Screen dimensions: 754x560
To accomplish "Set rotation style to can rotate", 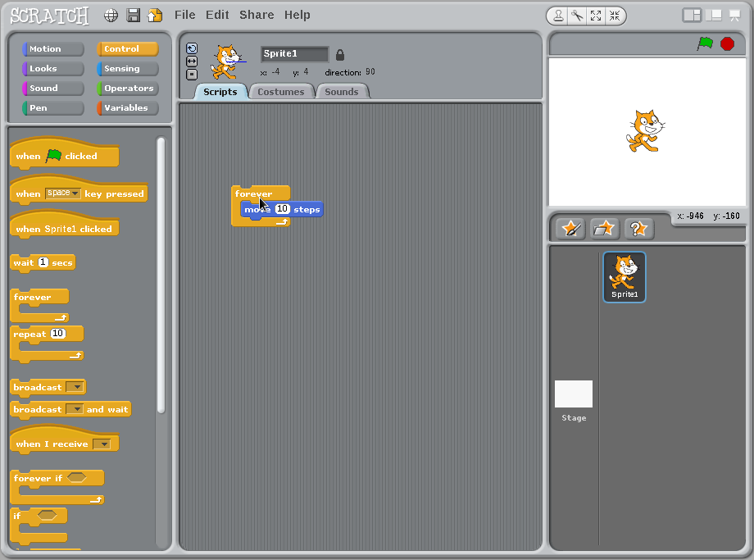I will pyautogui.click(x=192, y=48).
